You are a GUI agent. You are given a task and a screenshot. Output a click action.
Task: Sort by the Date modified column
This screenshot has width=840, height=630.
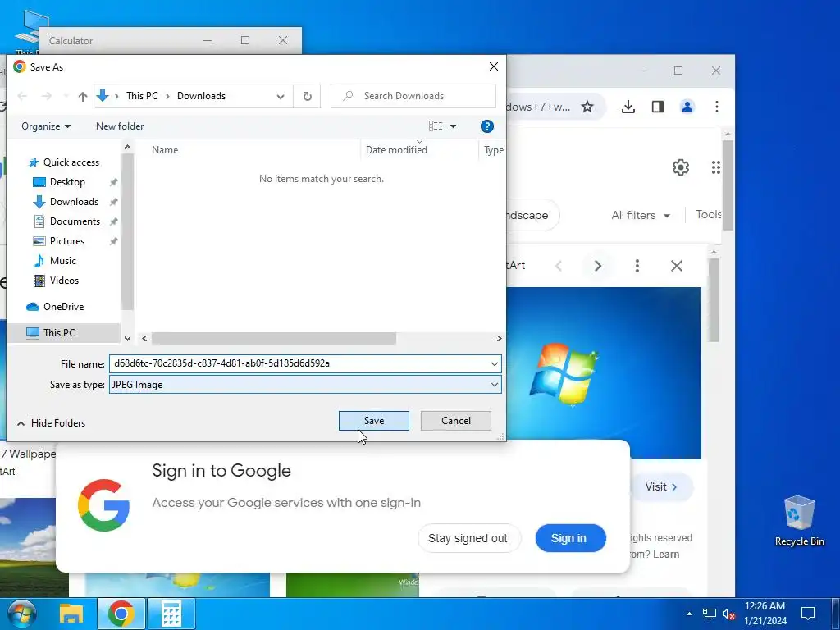[x=396, y=150]
